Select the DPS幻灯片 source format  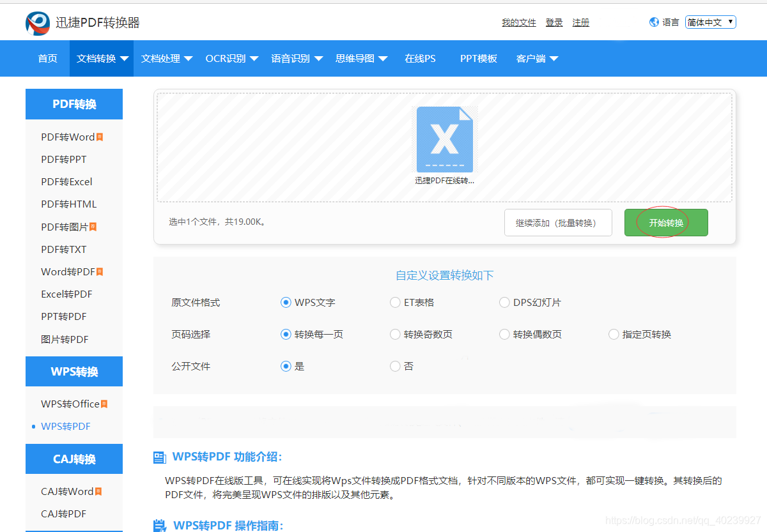[x=504, y=303]
